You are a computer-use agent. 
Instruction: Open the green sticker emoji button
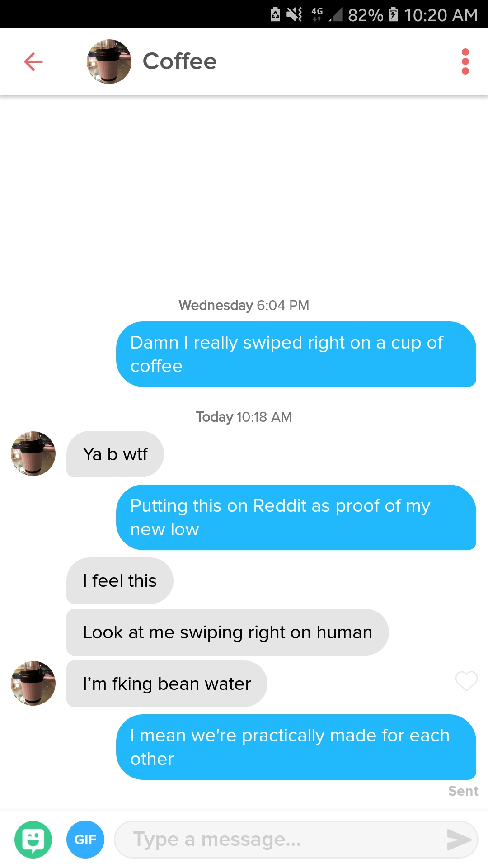33,840
